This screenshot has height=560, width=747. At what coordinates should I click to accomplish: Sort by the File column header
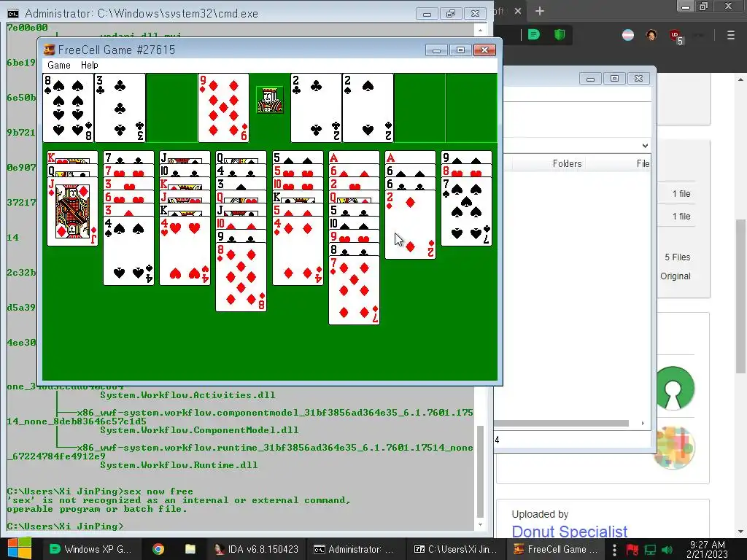click(643, 163)
